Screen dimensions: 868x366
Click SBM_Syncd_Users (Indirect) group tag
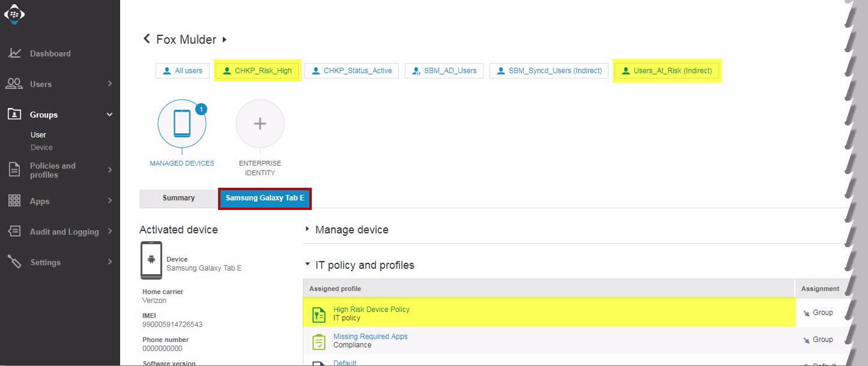coord(549,71)
